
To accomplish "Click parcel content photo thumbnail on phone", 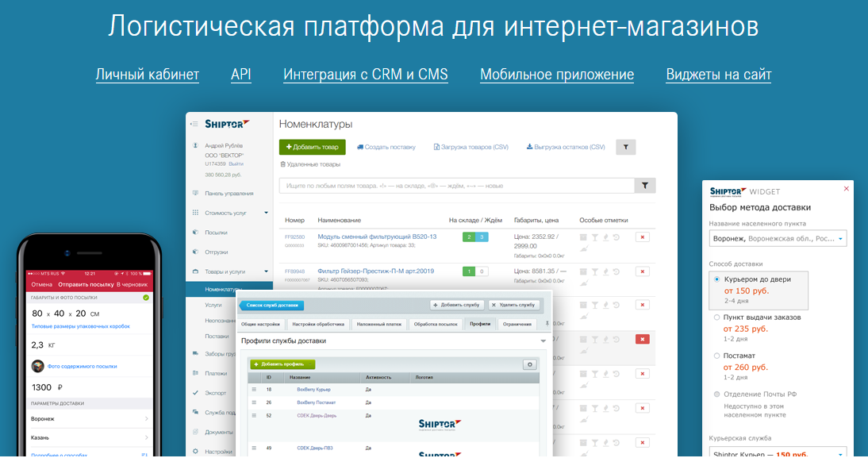I will 37,366.
